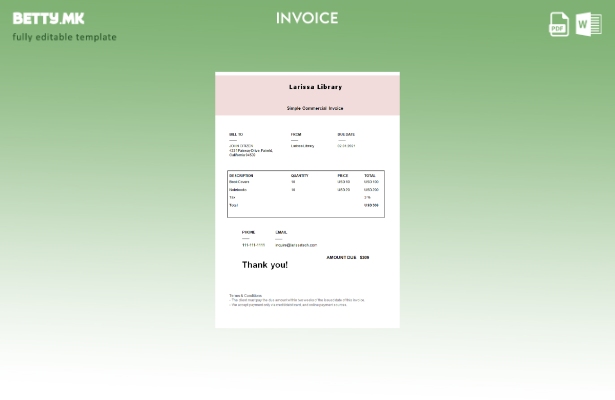Click the Thank you! text
615x400 pixels.
click(265, 265)
